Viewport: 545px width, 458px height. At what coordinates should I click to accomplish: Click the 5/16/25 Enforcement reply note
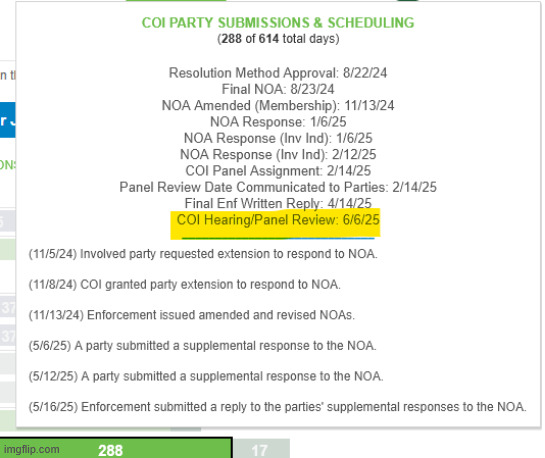click(278, 407)
